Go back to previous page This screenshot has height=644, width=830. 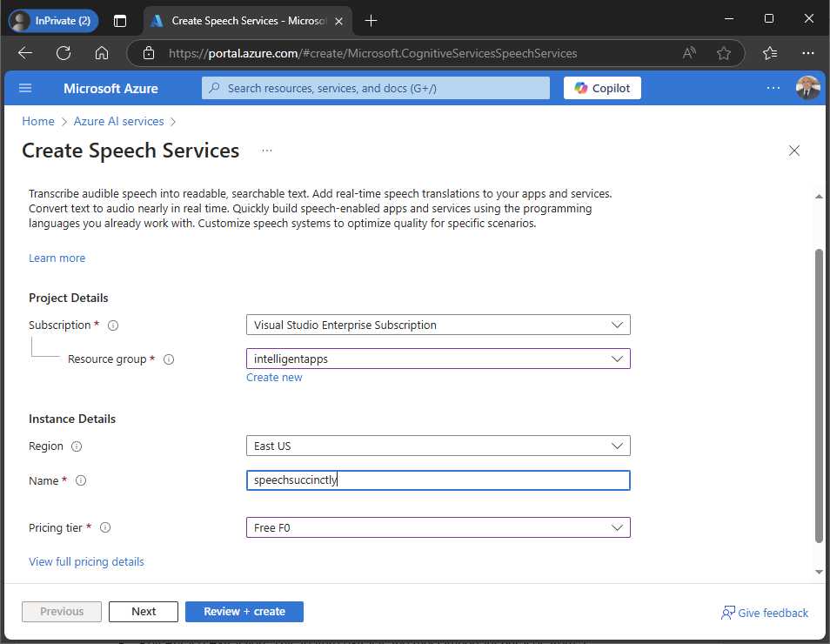25,53
